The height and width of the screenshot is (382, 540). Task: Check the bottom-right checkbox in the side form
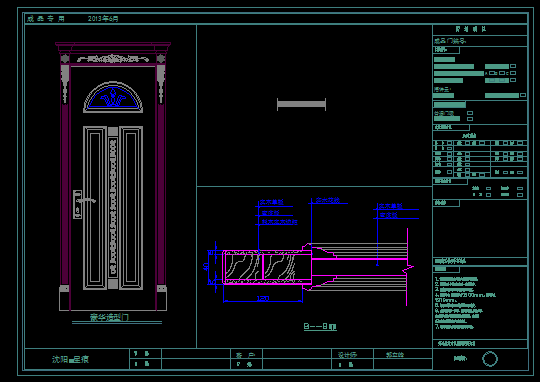[x=520, y=195]
